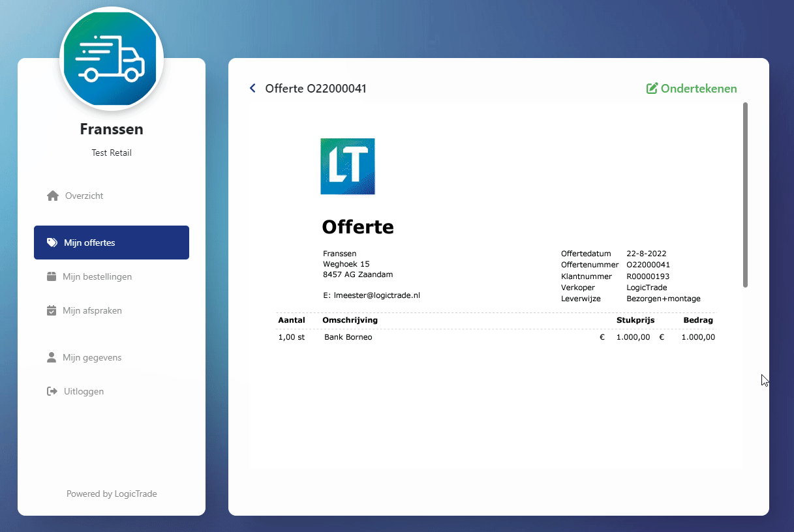This screenshot has height=532, width=794.
Task: Click the box icon for Mijn bestellingen
Action: [52, 276]
